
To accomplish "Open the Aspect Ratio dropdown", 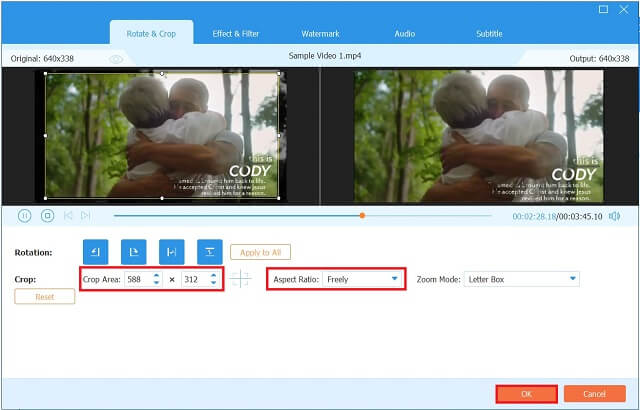I will click(363, 279).
